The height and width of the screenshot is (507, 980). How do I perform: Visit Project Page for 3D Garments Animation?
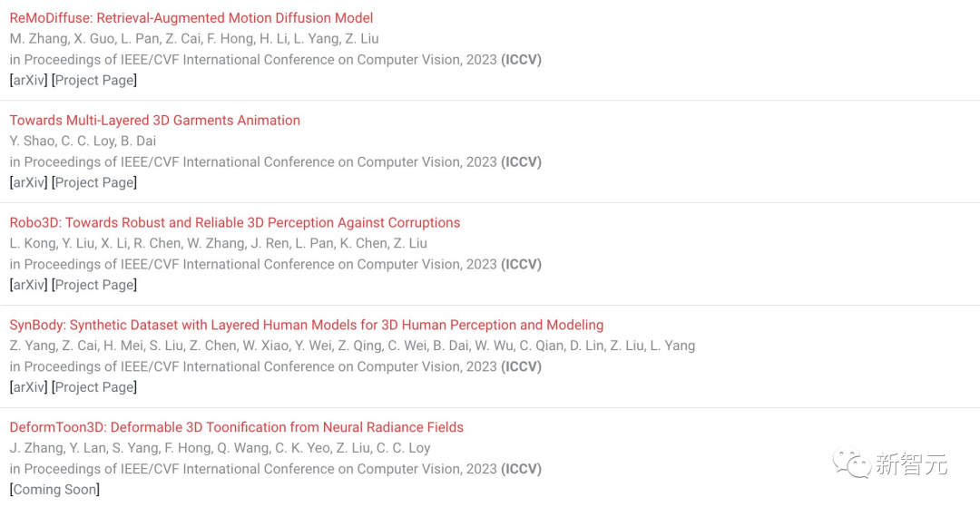[94, 182]
